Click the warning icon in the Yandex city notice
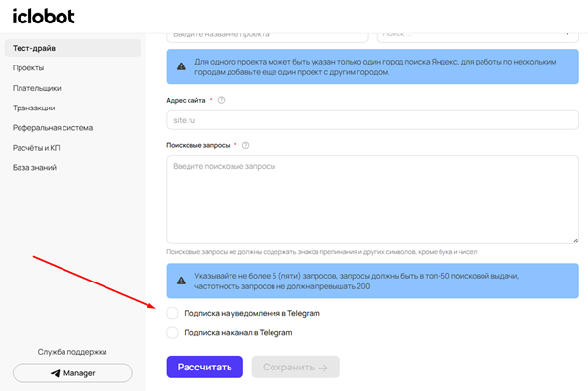This screenshot has height=391, width=588. tap(182, 66)
